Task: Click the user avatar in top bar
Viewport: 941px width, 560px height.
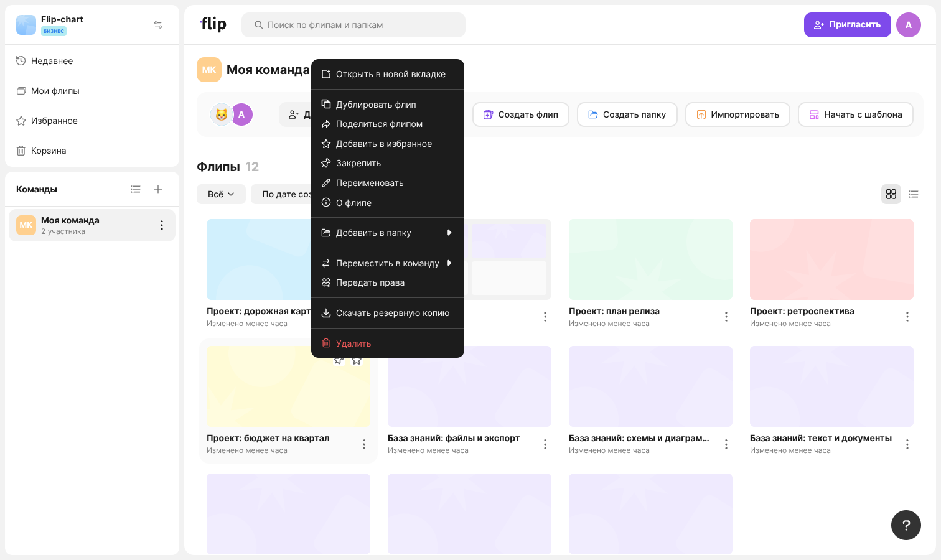Action: click(909, 25)
